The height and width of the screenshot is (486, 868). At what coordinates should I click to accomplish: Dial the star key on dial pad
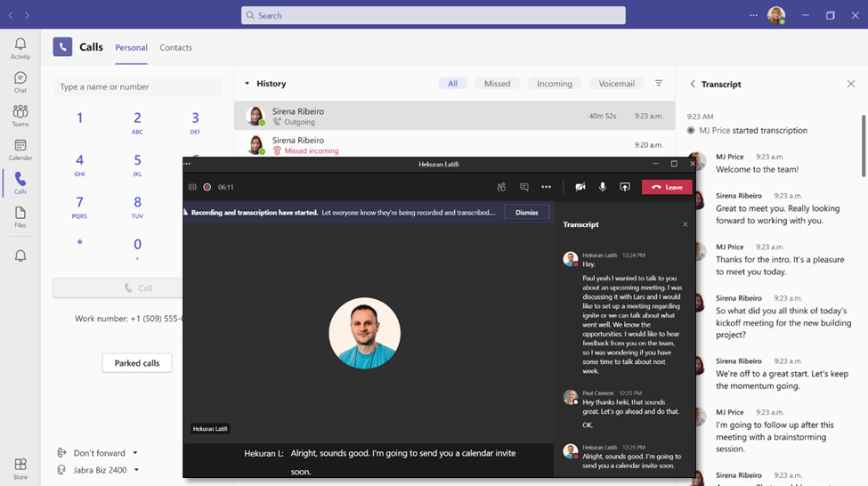[x=80, y=243]
